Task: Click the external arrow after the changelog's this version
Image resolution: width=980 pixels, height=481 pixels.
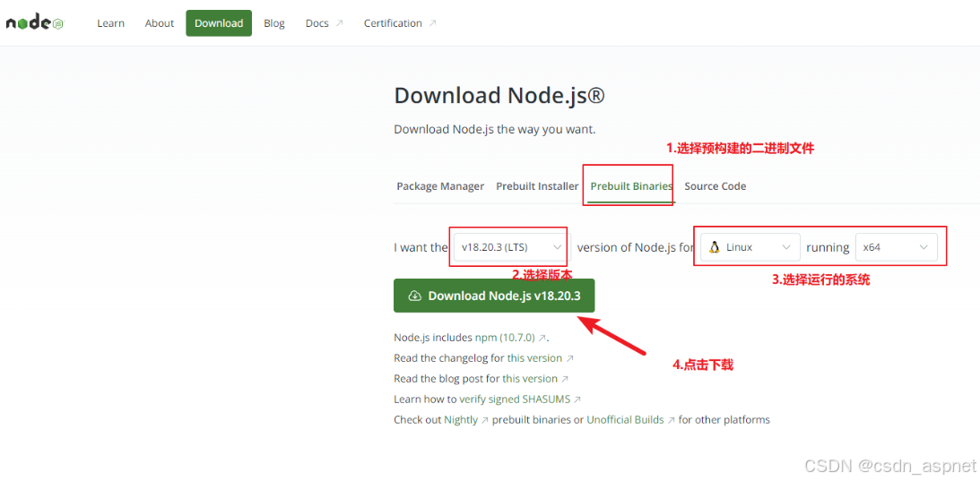Action: coord(569,358)
